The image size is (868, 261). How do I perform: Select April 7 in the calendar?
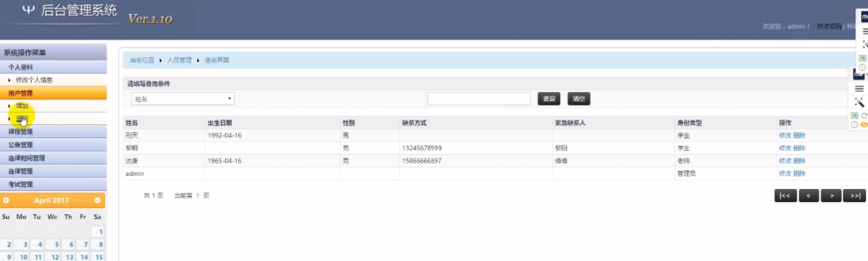pos(83,244)
